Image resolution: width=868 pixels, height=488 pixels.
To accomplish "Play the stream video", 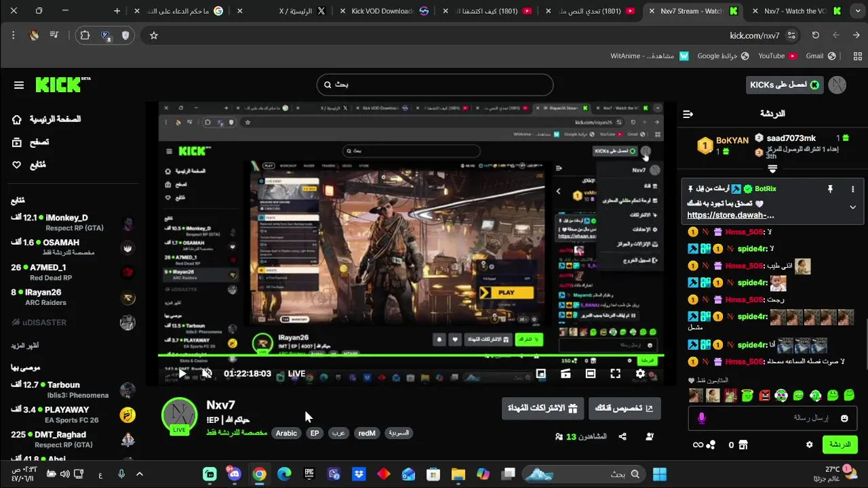I will (x=182, y=373).
